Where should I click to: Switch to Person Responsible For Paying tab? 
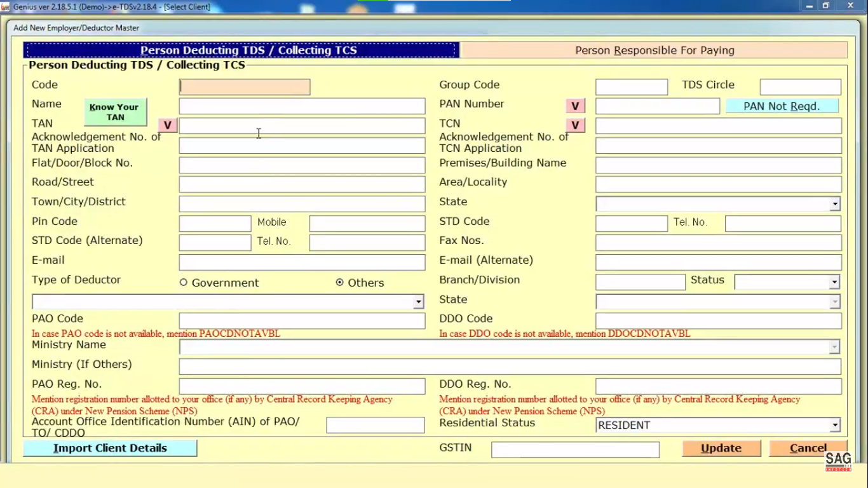point(654,50)
